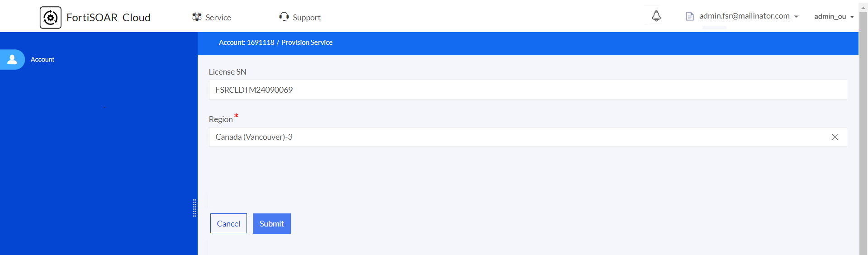The image size is (868, 255).
Task: Click the Provision Service breadcrumb text
Action: (307, 42)
